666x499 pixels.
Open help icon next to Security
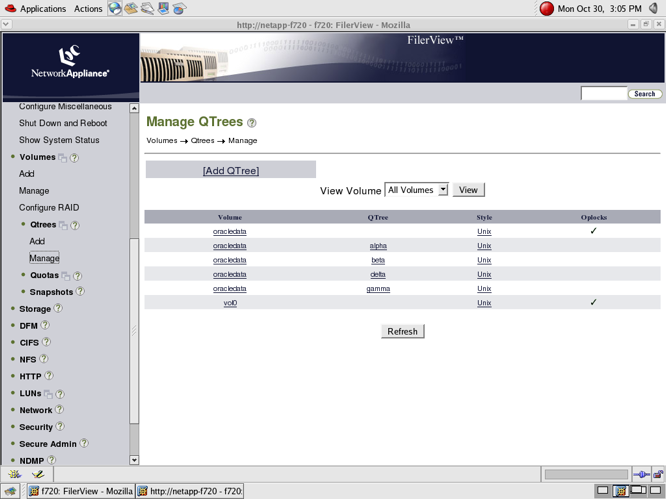[x=60, y=426]
